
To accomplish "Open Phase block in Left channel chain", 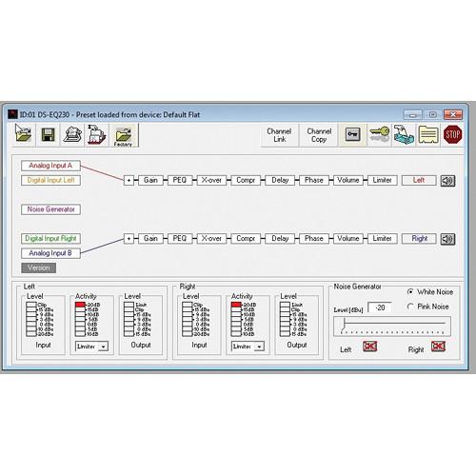I will (x=314, y=180).
